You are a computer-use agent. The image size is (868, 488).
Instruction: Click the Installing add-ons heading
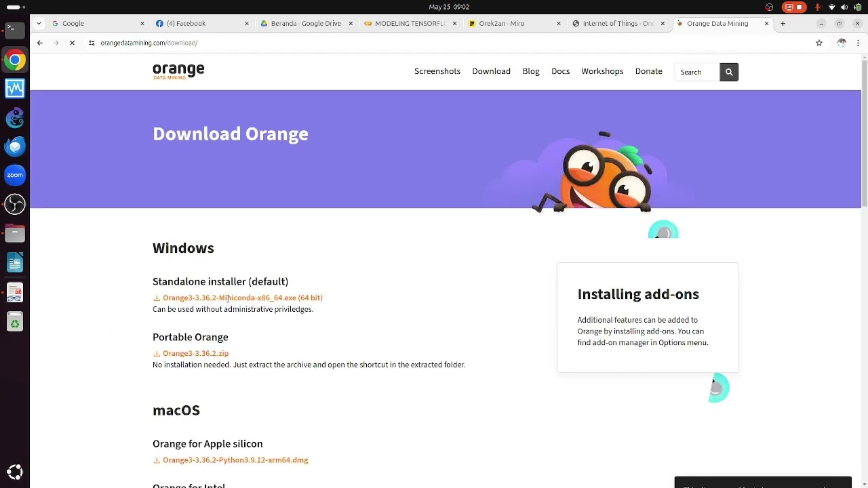click(638, 294)
